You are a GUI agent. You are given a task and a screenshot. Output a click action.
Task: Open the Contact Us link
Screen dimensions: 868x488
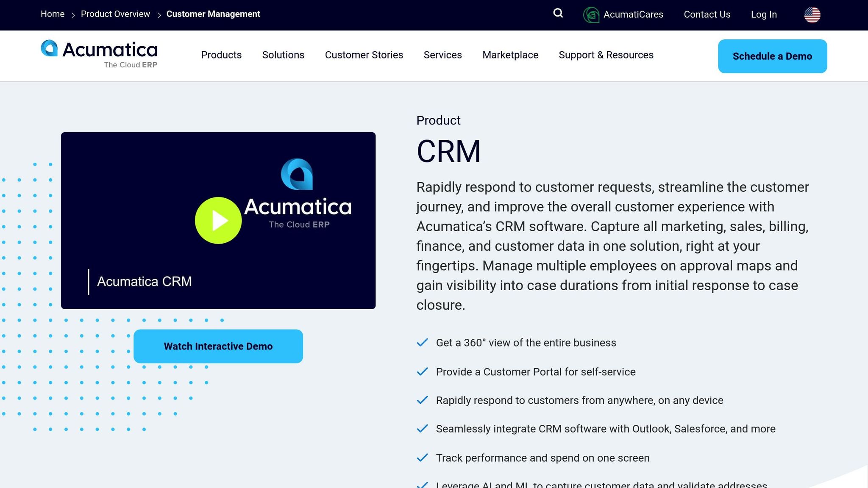(707, 14)
